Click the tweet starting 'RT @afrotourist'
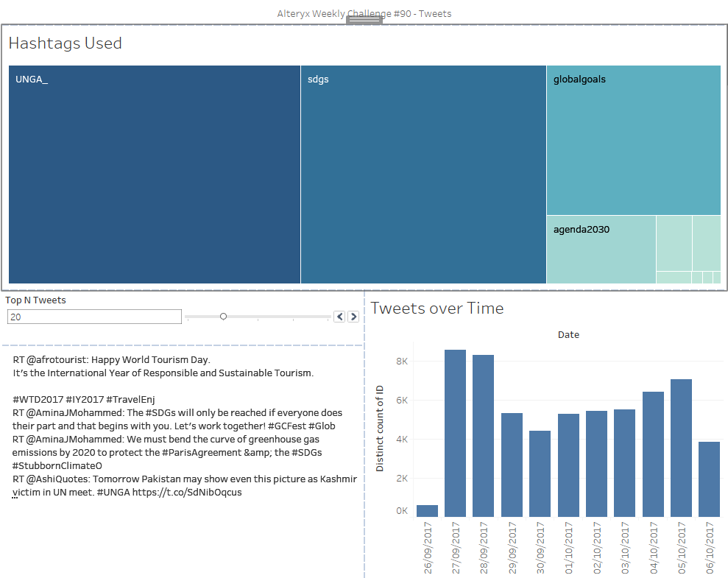 [x=163, y=366]
